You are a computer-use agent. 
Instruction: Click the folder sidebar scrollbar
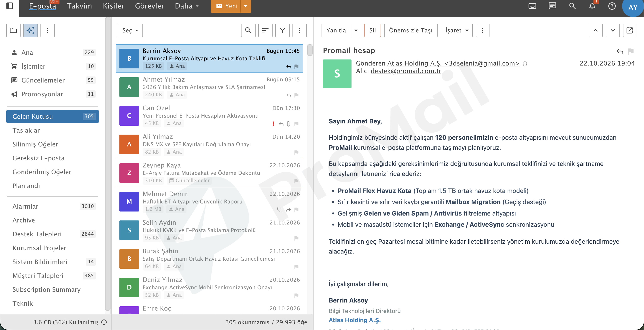point(108,164)
